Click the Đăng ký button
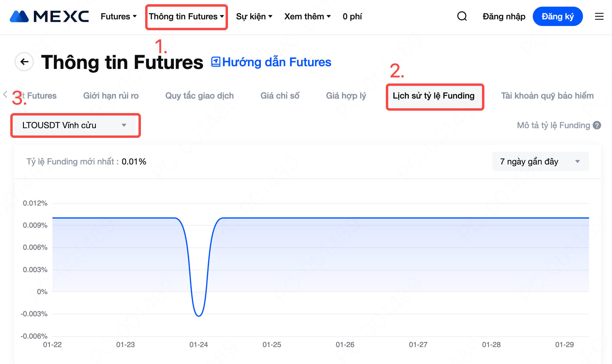 click(557, 16)
